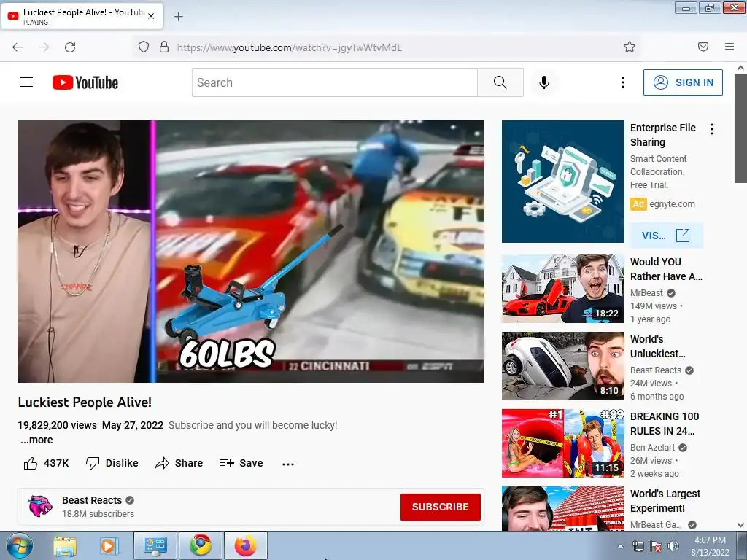The image size is (747, 560).
Task: Click video title Luckiest People Alive!
Action: pos(85,402)
